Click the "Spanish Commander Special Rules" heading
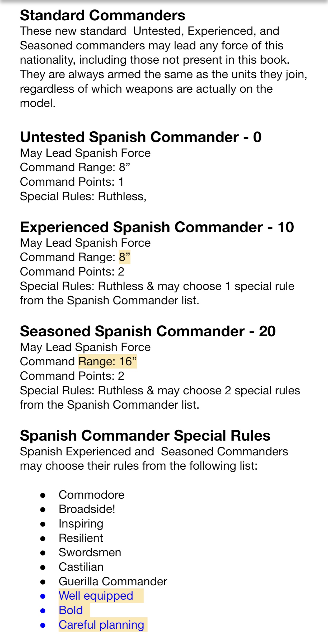Screen dimensions: 328x644 click(145, 436)
